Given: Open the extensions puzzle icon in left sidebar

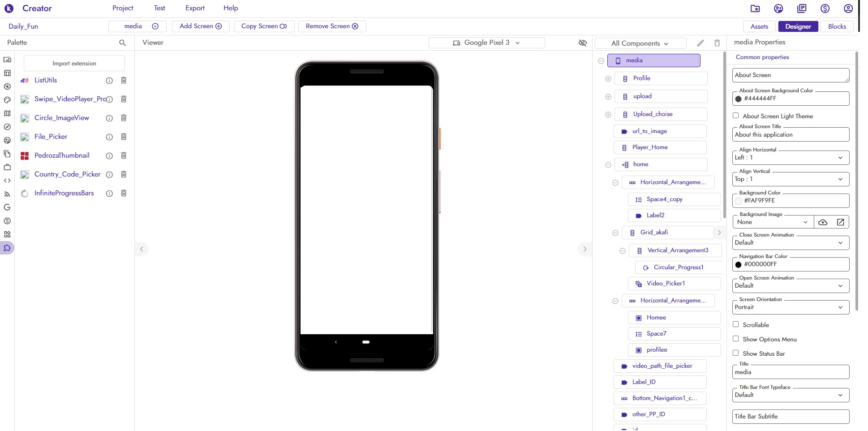Looking at the screenshot, I should click(x=7, y=248).
